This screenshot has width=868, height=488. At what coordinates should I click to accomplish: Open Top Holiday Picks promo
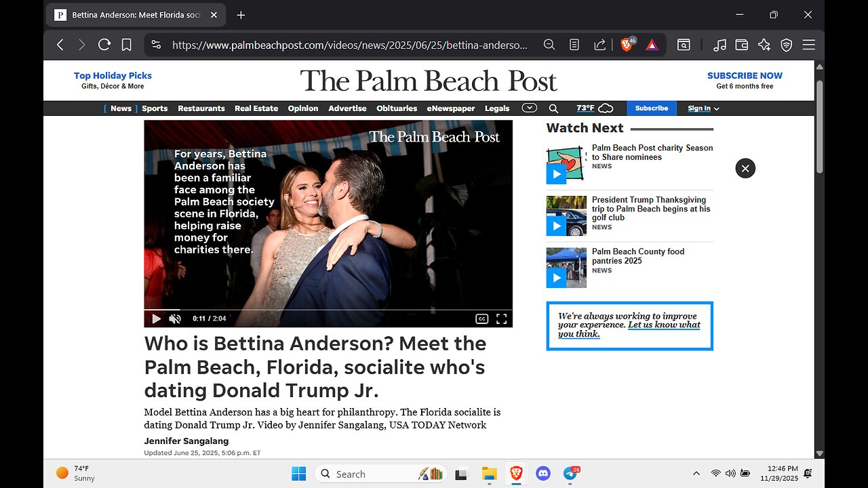[113, 80]
